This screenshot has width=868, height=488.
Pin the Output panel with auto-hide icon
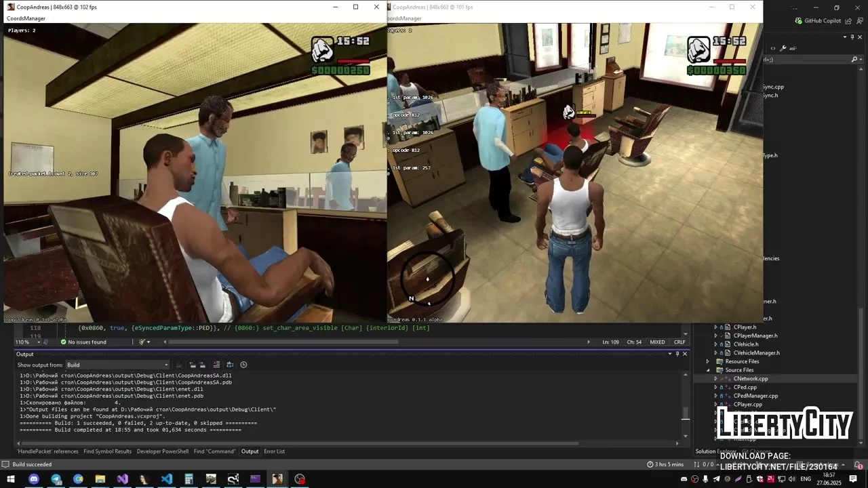coord(677,354)
